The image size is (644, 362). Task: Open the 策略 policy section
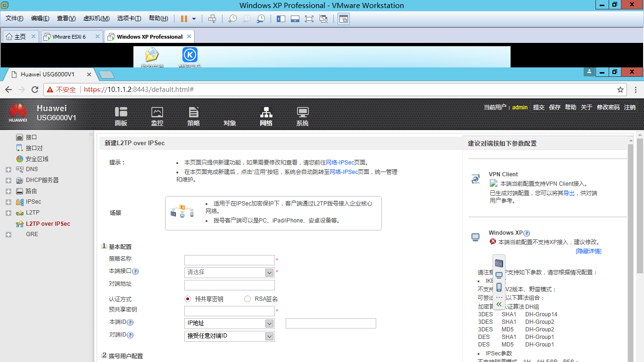click(193, 116)
